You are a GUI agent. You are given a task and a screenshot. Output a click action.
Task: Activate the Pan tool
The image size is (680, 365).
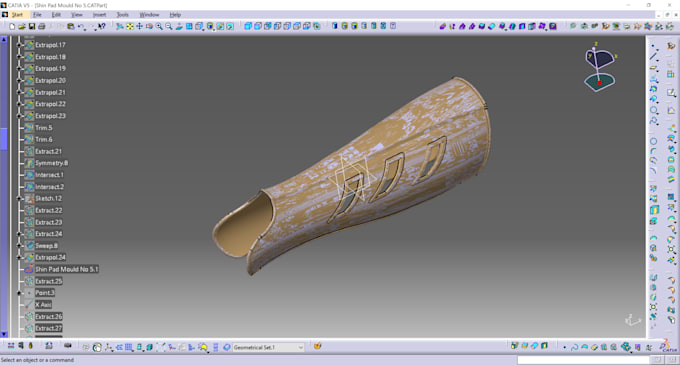click(140, 26)
